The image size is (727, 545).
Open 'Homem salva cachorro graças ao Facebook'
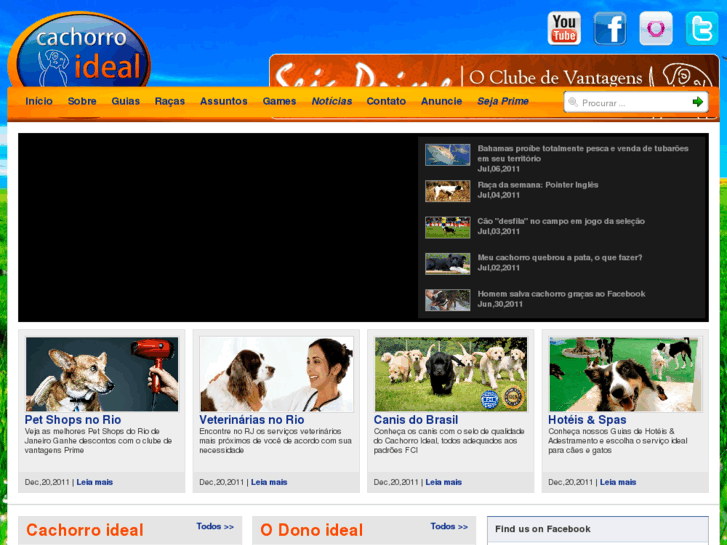click(561, 294)
